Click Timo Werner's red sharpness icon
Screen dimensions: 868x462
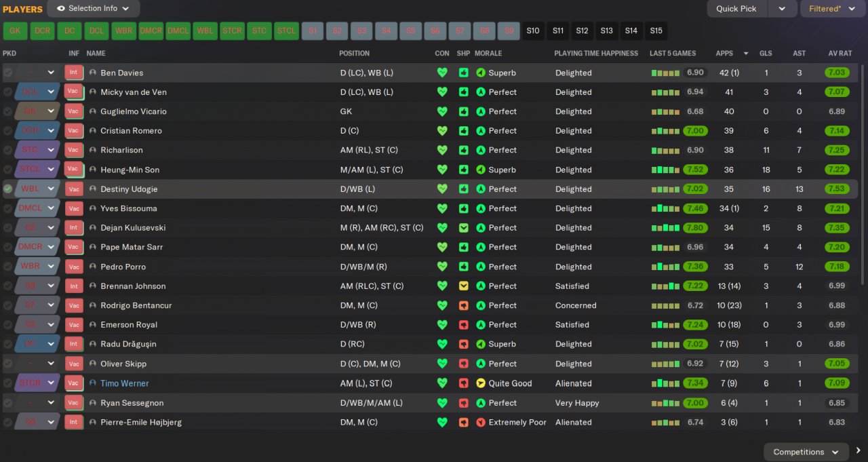point(464,383)
